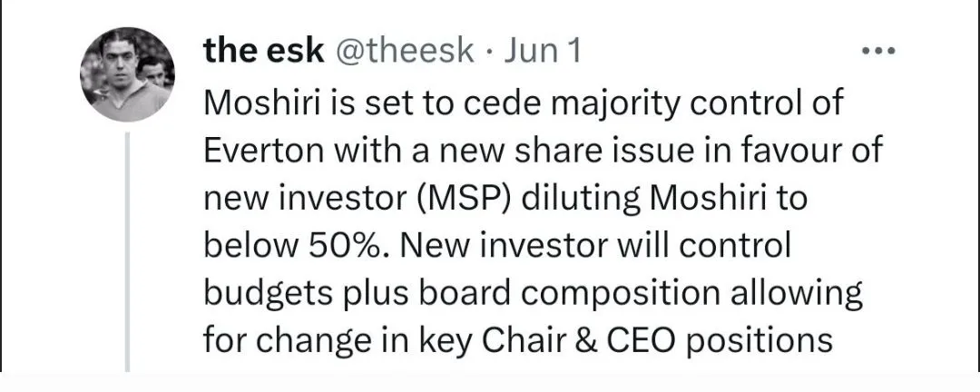
Task: Click the thread connector line under avatar
Action: (128, 254)
